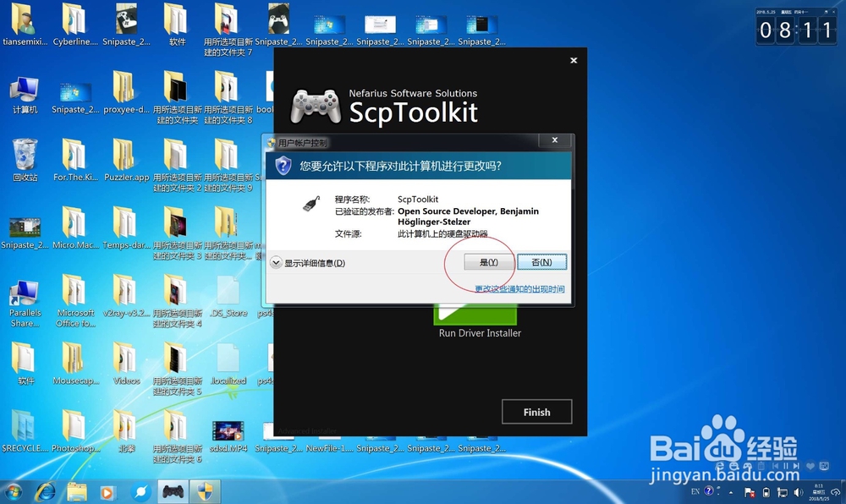The height and width of the screenshot is (504, 846).
Task: Select the tiansemixi user folder icon
Action: [25, 25]
